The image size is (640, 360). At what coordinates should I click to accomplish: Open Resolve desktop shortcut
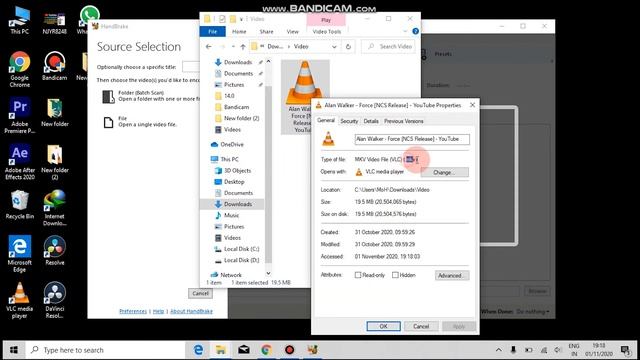[x=54, y=251]
